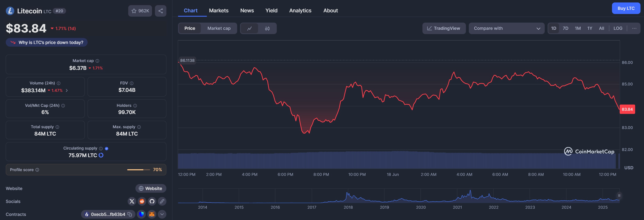Set chart range to 7D
Image resolution: width=644 pixels, height=220 pixels.
coord(565,28)
